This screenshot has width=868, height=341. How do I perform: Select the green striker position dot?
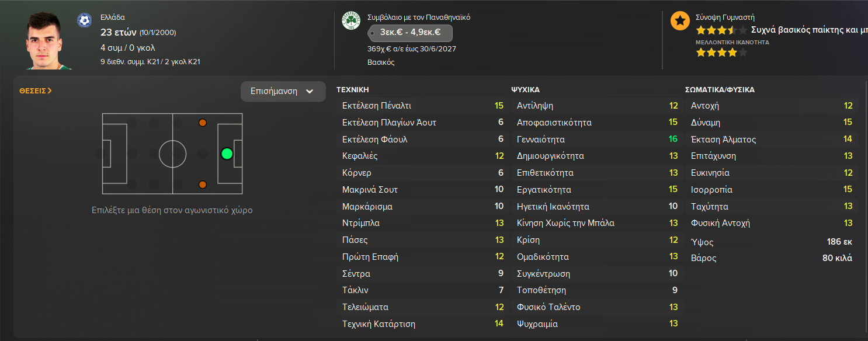[227, 154]
